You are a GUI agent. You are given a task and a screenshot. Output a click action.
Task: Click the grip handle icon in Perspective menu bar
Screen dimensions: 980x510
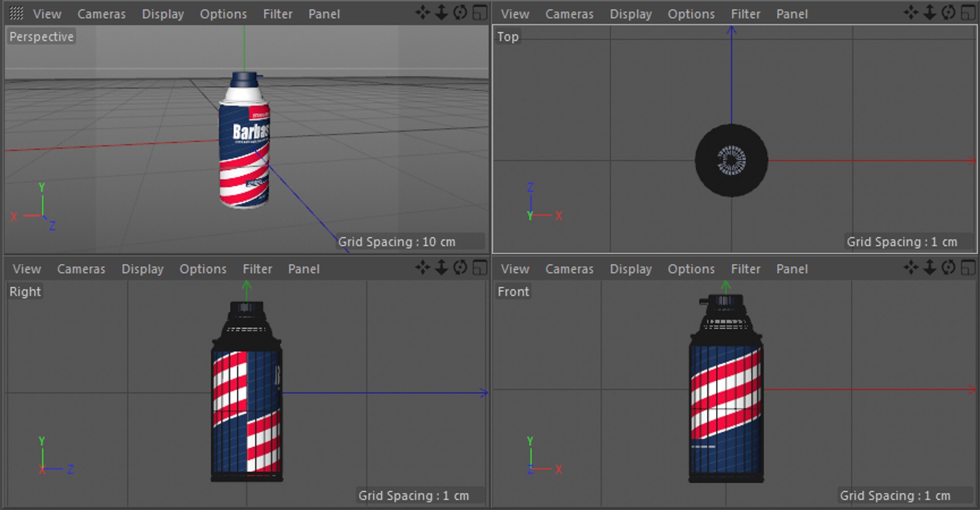pyautogui.click(x=16, y=13)
